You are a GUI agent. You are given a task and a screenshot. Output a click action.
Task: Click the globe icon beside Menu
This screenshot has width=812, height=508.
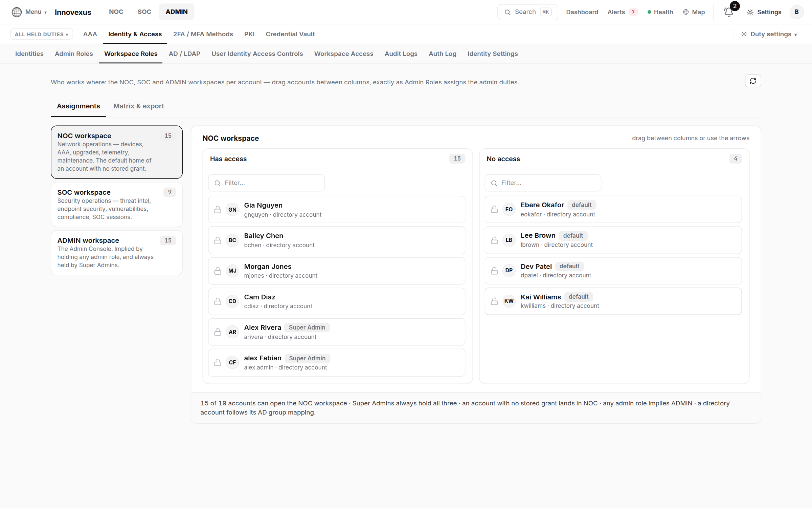point(17,12)
